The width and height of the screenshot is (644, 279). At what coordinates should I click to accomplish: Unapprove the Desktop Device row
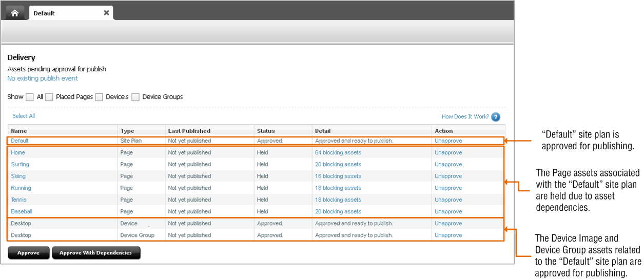(x=448, y=223)
